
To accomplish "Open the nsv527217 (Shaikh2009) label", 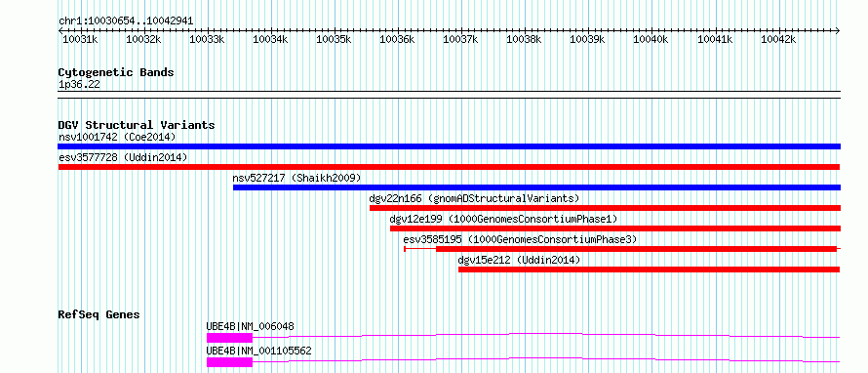I will coord(296,178).
